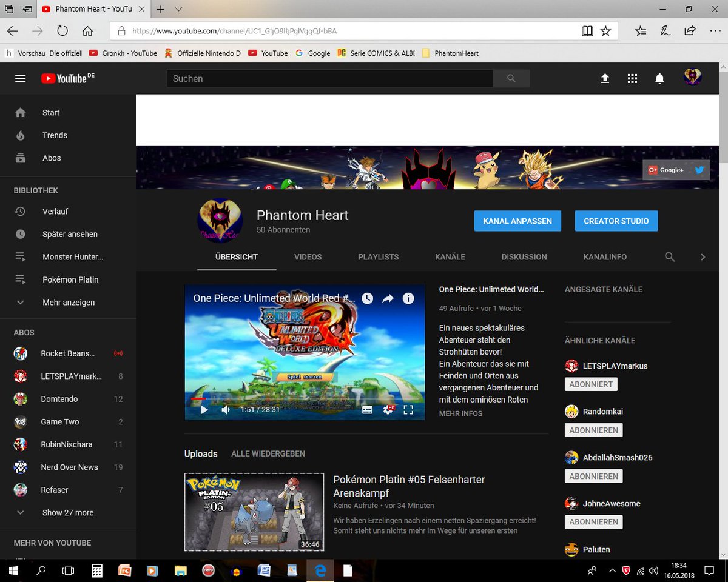Add page to favorites star

[605, 31]
